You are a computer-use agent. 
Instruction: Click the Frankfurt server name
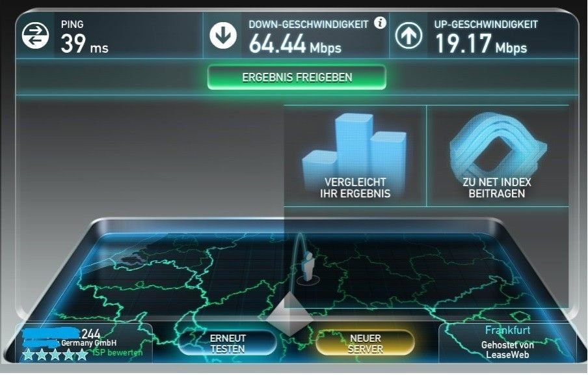point(508,330)
